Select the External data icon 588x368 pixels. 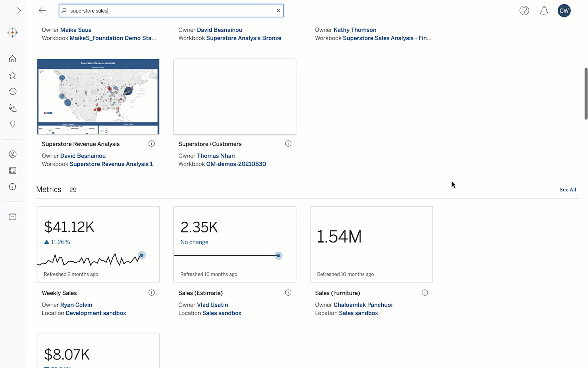pos(12,216)
